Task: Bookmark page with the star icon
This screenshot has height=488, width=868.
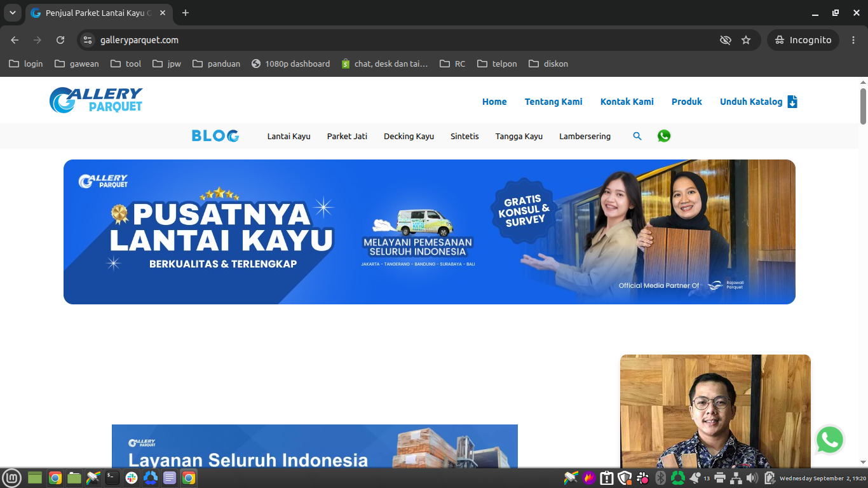Action: tap(746, 40)
